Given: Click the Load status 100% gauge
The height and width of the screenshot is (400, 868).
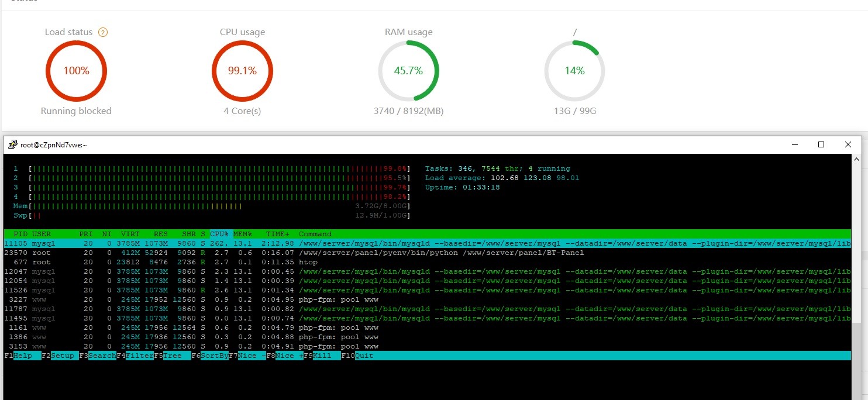Looking at the screenshot, I should click(x=76, y=71).
